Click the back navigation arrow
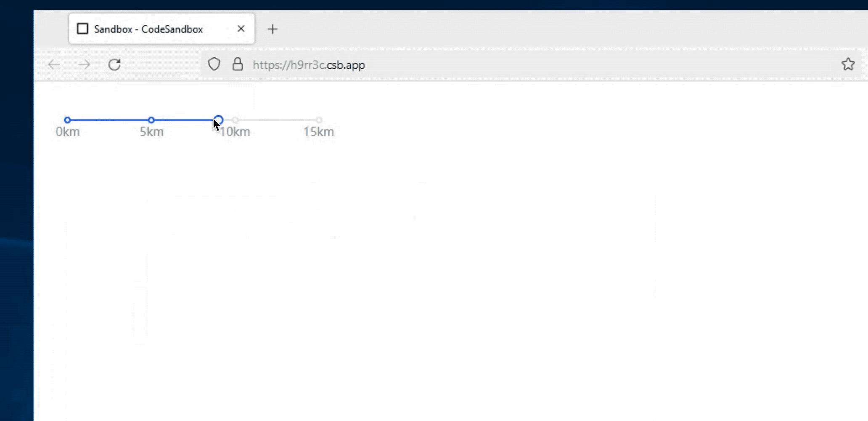The image size is (868, 421). [54, 64]
